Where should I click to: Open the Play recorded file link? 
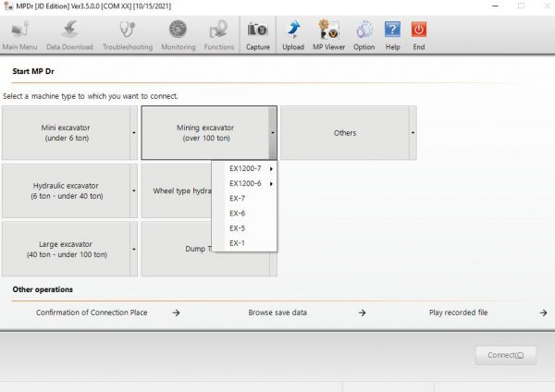(x=459, y=312)
